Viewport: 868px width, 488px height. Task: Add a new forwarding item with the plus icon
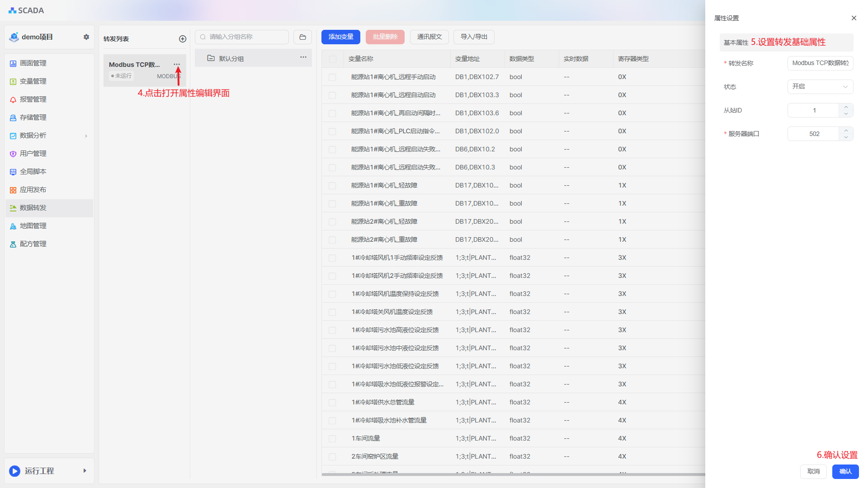(x=183, y=39)
